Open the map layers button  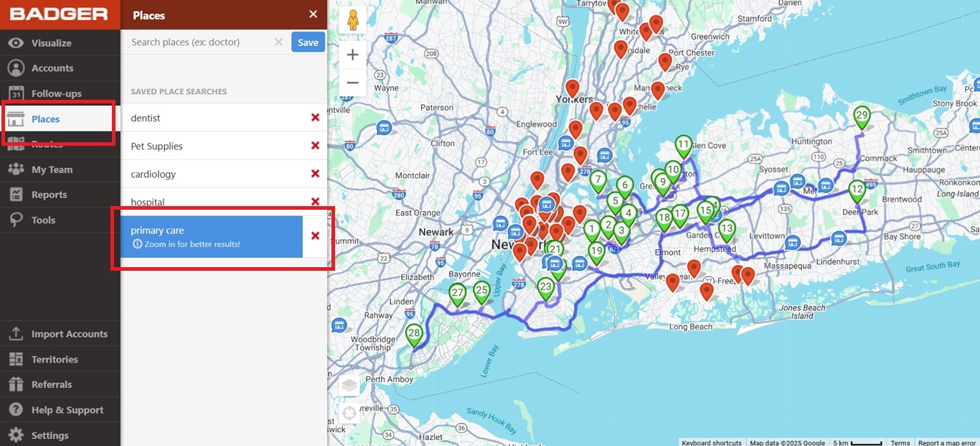349,386
